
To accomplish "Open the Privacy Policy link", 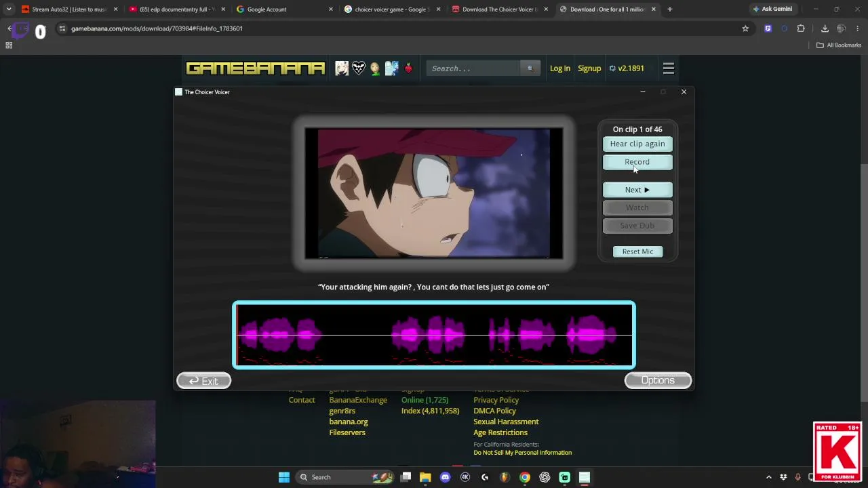I will pyautogui.click(x=496, y=400).
